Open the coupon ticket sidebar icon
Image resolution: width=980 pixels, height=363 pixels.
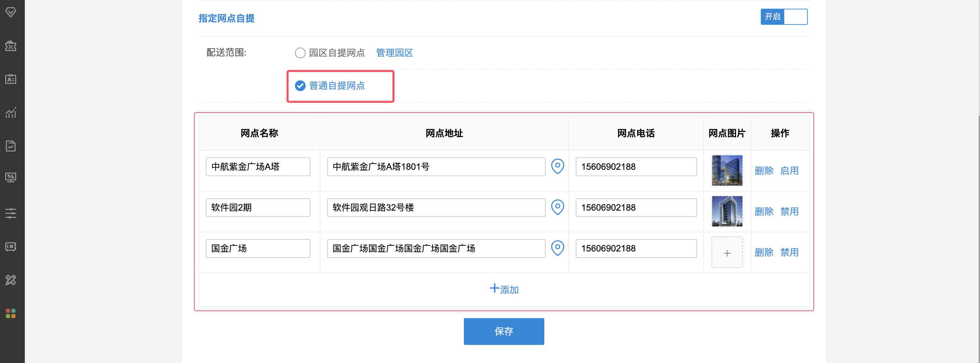11,46
